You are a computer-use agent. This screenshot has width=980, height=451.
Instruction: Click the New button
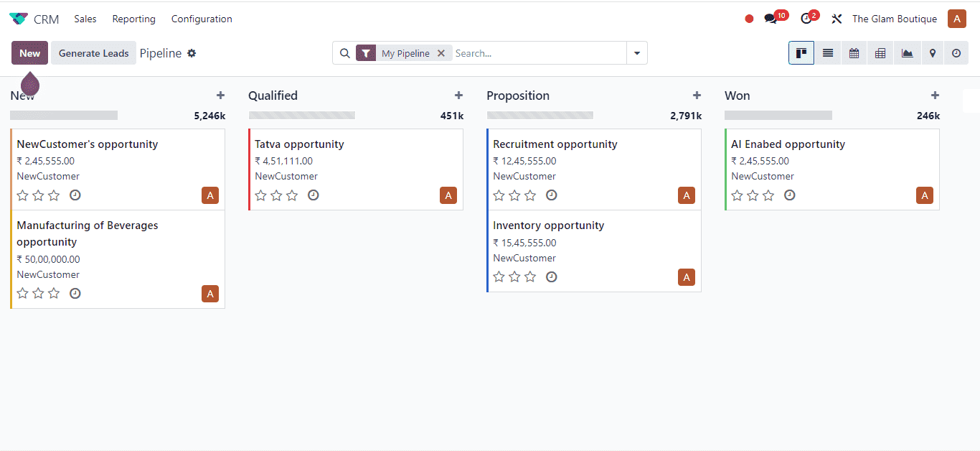[29, 52]
